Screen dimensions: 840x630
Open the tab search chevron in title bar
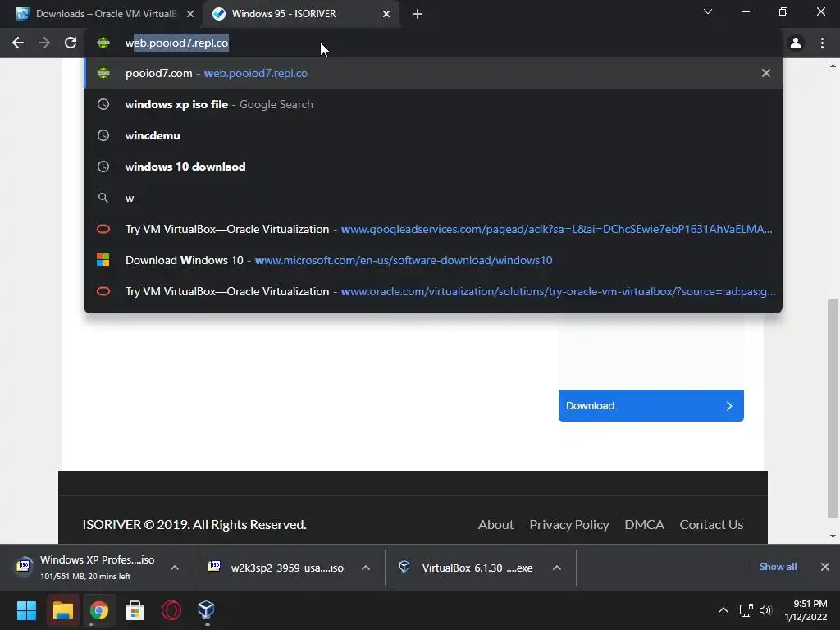pyautogui.click(x=708, y=11)
